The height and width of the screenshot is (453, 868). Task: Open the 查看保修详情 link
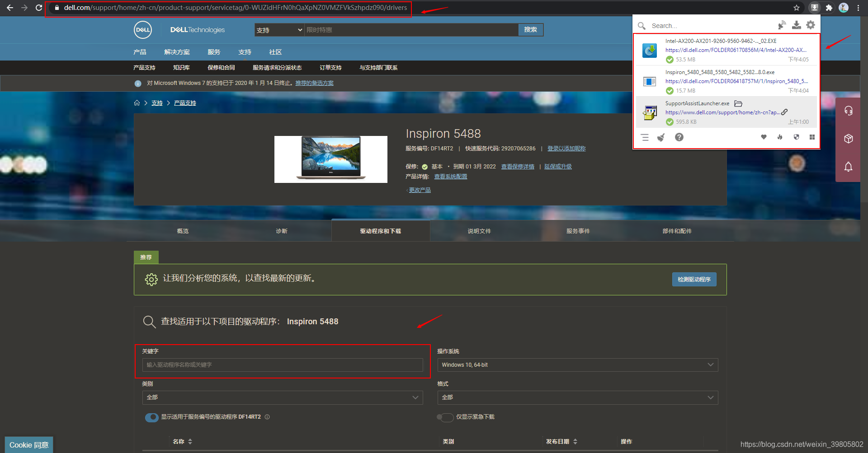518,167
